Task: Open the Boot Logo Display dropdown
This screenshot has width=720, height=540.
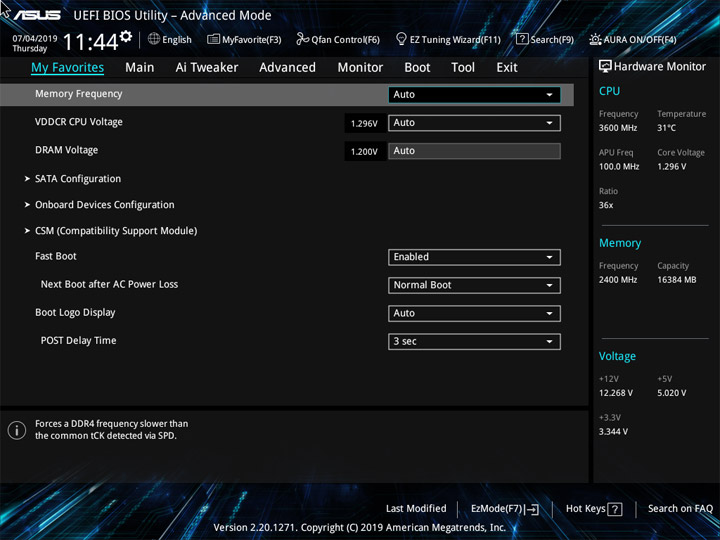Action: pos(474,313)
